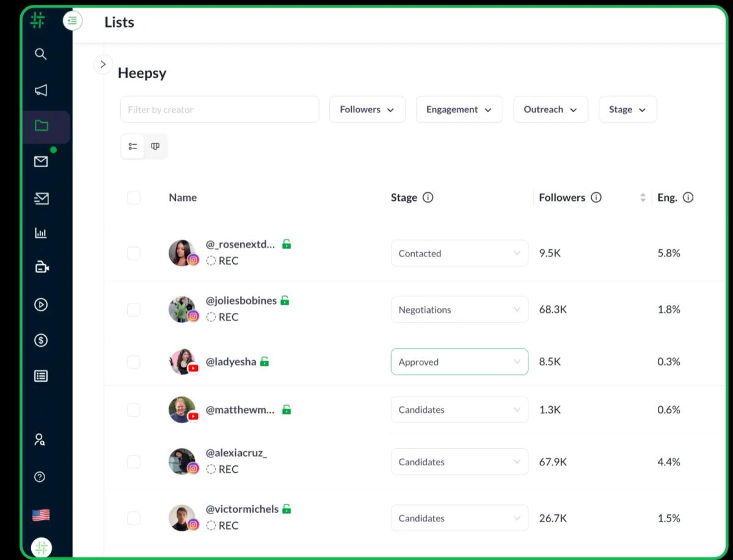The height and width of the screenshot is (560, 733).
Task: Open the inbox envelope icon
Action: pyautogui.click(x=40, y=161)
